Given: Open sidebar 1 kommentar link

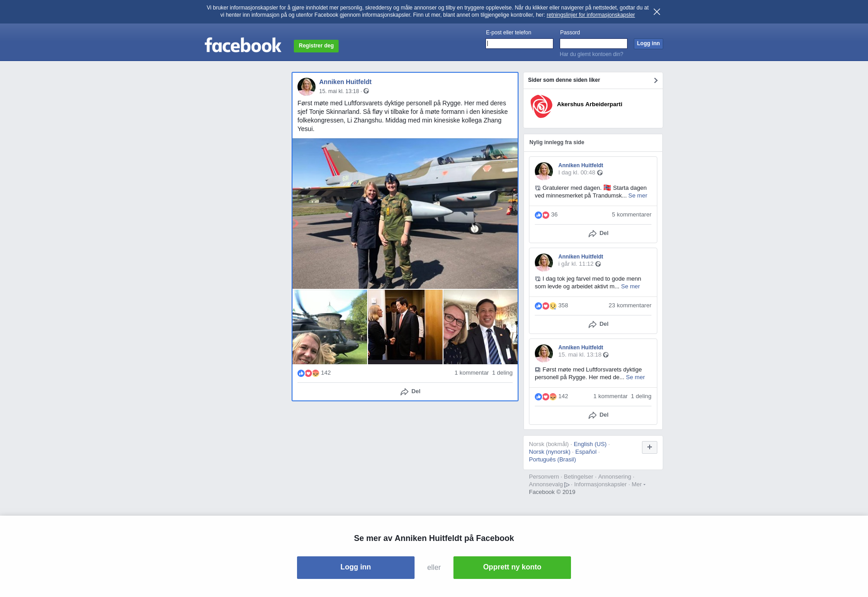Looking at the screenshot, I should click(x=610, y=396).
